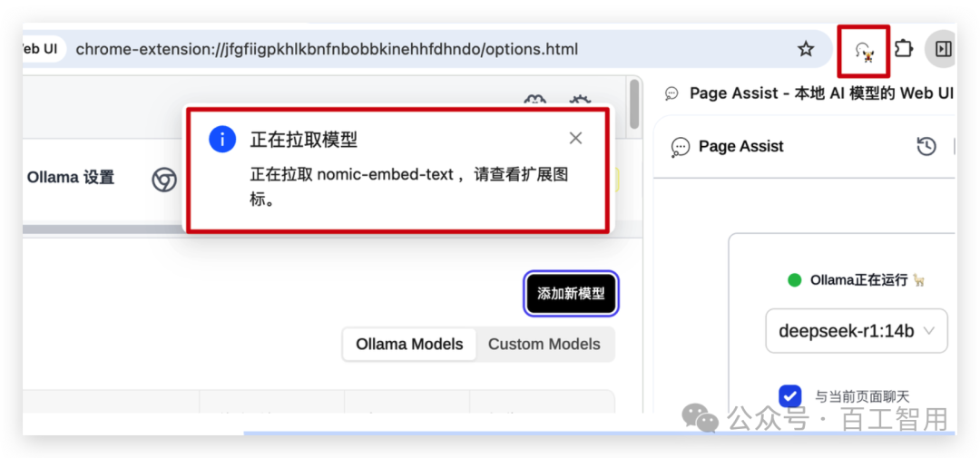Click the blue info icon in the notification
Screen dimensions: 980x458
point(222,139)
